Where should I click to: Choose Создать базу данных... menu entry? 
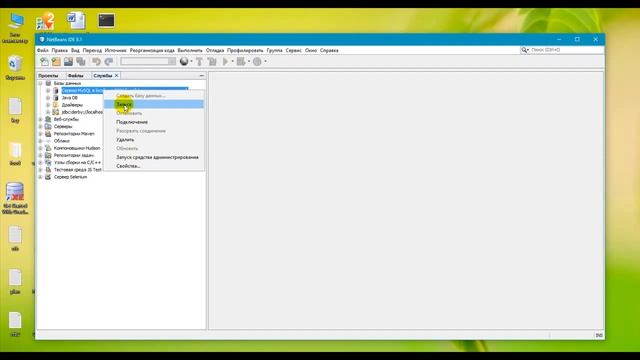(153, 96)
